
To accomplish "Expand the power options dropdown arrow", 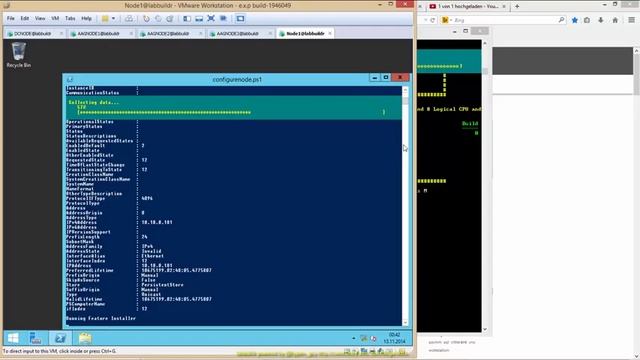I will pyautogui.click(x=113, y=18).
